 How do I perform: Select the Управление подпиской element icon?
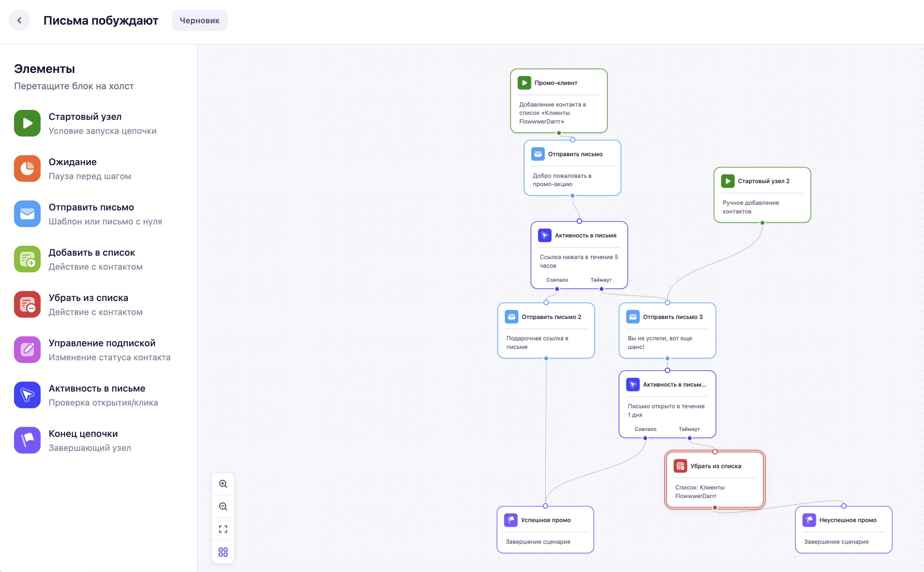coord(27,350)
